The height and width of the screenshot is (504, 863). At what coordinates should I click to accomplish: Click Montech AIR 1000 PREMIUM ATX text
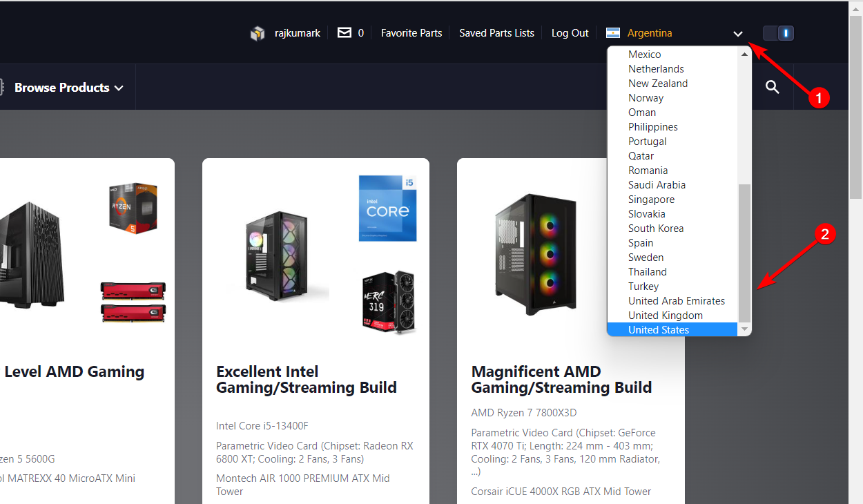pyautogui.click(x=303, y=485)
